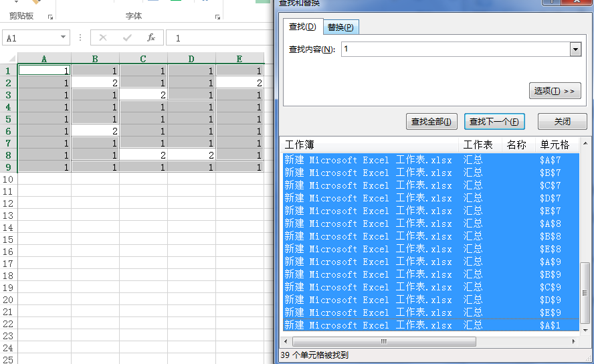The width and height of the screenshot is (594, 364).
Task: Open Insert Function via the fx icon
Action: coord(151,37)
